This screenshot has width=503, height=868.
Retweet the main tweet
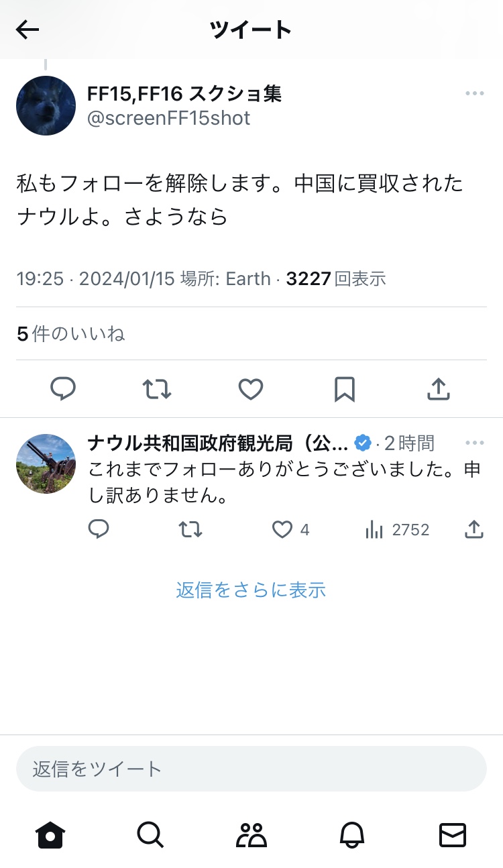tap(157, 388)
